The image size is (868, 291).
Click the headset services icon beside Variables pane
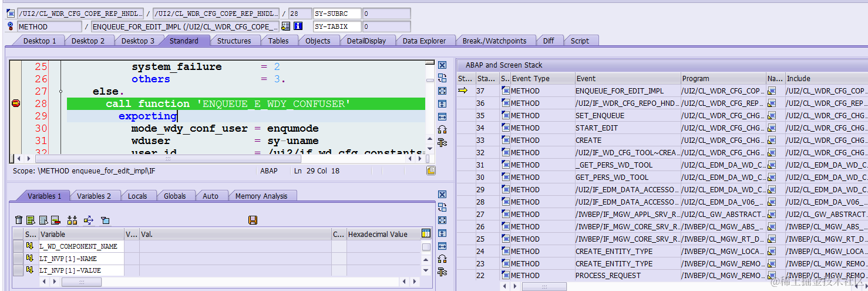point(442,259)
